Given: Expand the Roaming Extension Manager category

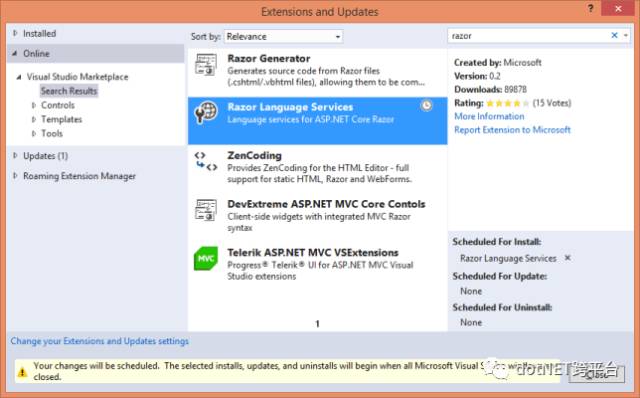Looking at the screenshot, I should coord(15,176).
